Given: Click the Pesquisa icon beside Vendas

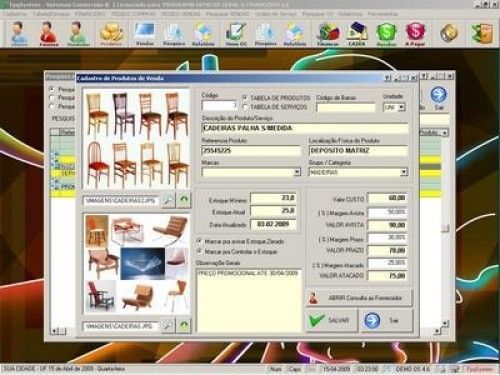Looking at the screenshot, I should 174,34.
